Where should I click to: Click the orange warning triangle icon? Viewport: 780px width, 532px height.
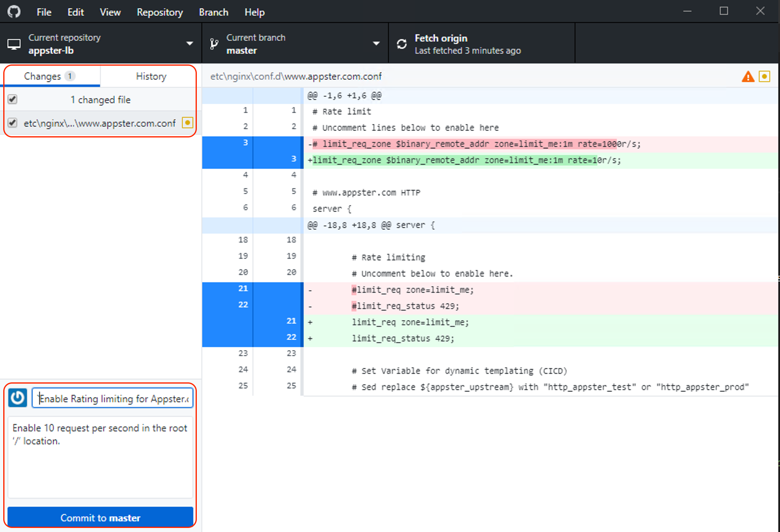click(748, 76)
